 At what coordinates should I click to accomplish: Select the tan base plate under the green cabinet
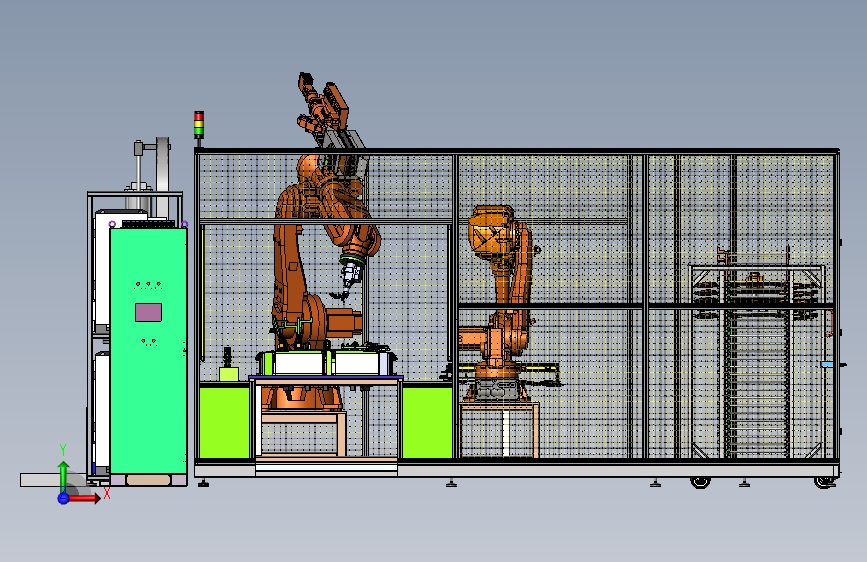[148, 480]
